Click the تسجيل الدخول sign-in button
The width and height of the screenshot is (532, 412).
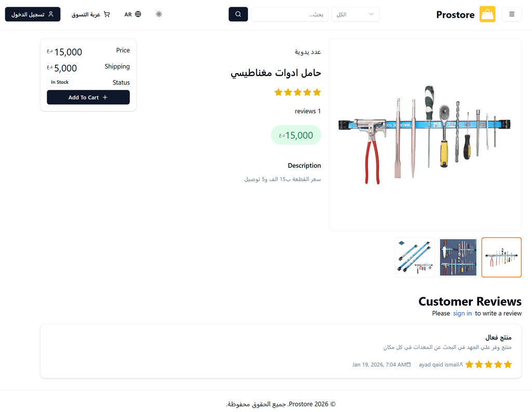pos(33,15)
